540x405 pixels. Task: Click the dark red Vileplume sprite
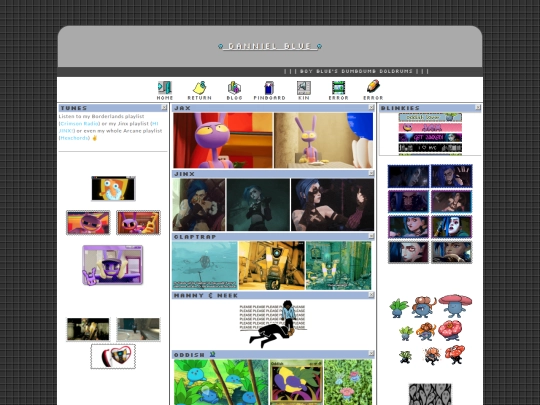click(455, 354)
